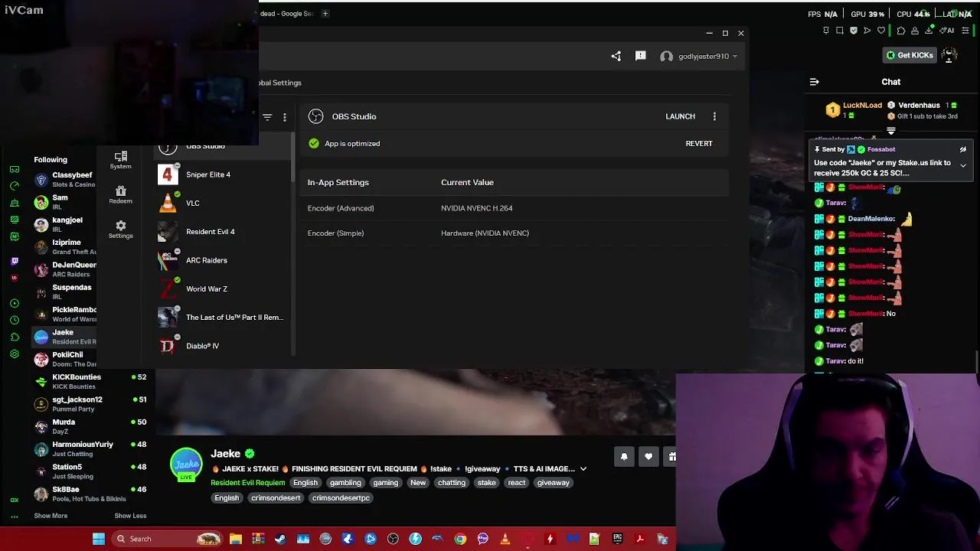980x551 pixels.
Task: Open Steam from the taskbar
Action: (x=280, y=539)
